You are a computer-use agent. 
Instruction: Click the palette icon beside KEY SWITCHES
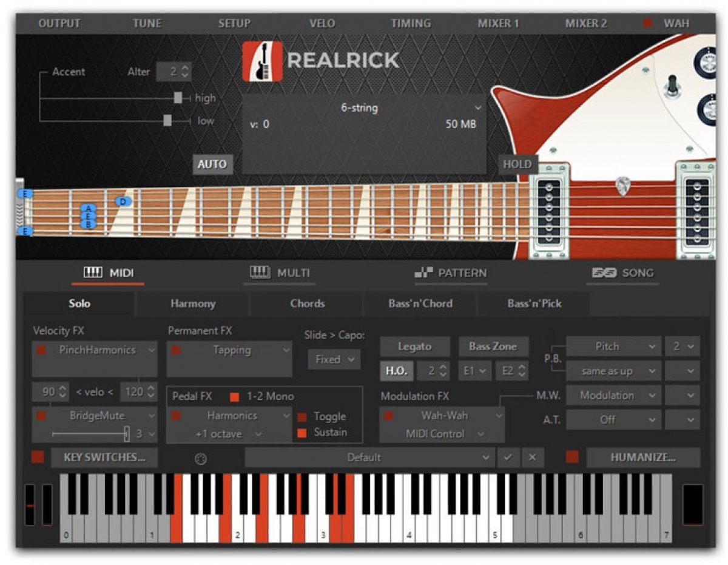tap(201, 459)
